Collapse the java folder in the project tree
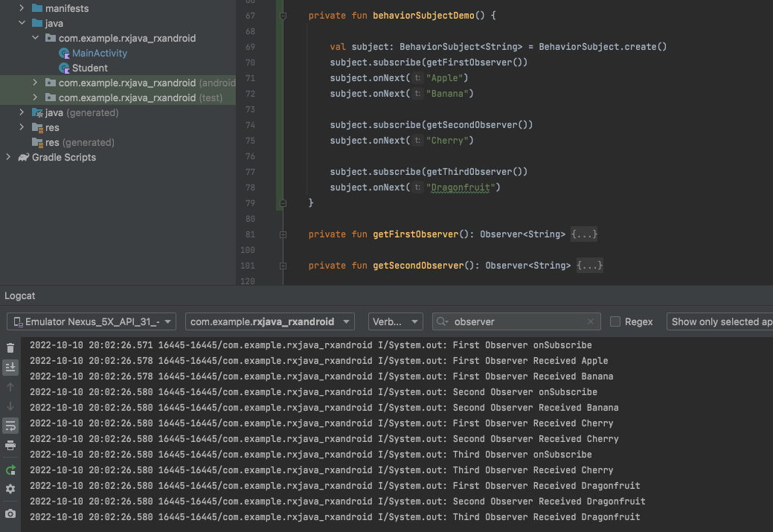Image resolution: width=773 pixels, height=532 pixels. [21, 23]
